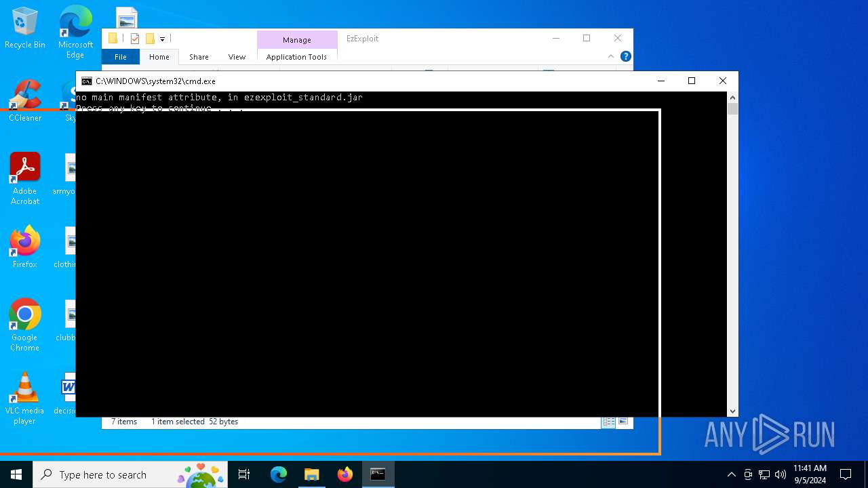Image resolution: width=868 pixels, height=488 pixels.
Task: Open CCleaner desktop shortcut
Action: pos(25,100)
